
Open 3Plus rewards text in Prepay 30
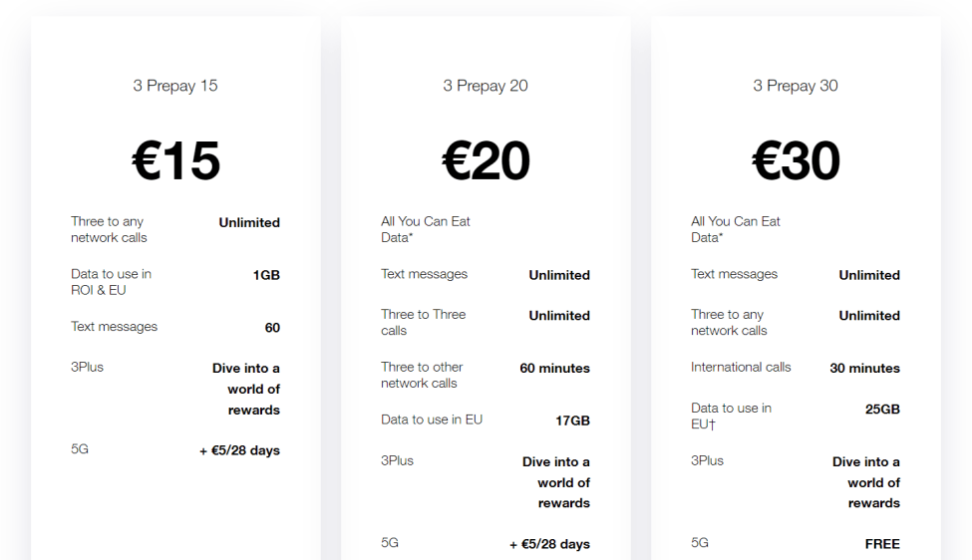point(866,482)
